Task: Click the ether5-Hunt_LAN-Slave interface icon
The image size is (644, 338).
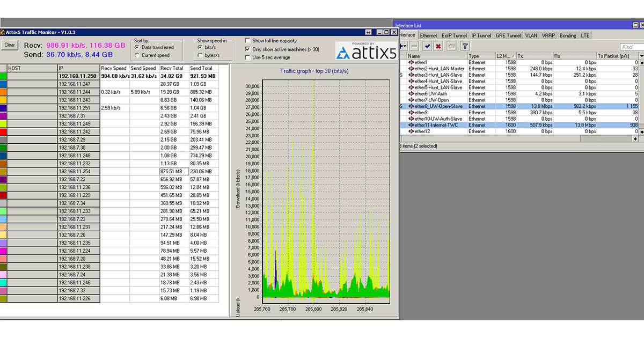Action: (x=411, y=87)
